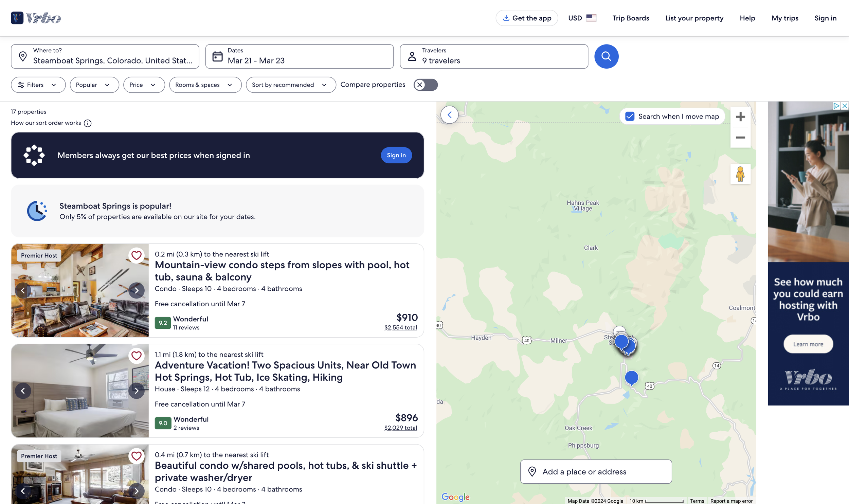This screenshot has width=849, height=504.
Task: Open Mountain-view condo listing title
Action: tap(282, 271)
